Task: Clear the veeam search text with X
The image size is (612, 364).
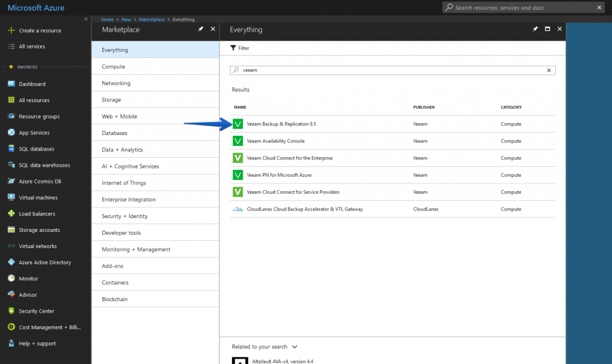Action: [549, 70]
